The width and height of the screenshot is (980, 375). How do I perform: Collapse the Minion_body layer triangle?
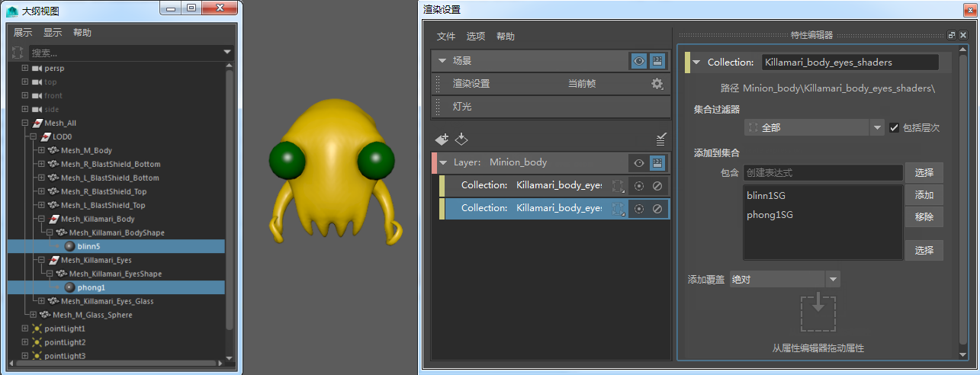pos(443,162)
